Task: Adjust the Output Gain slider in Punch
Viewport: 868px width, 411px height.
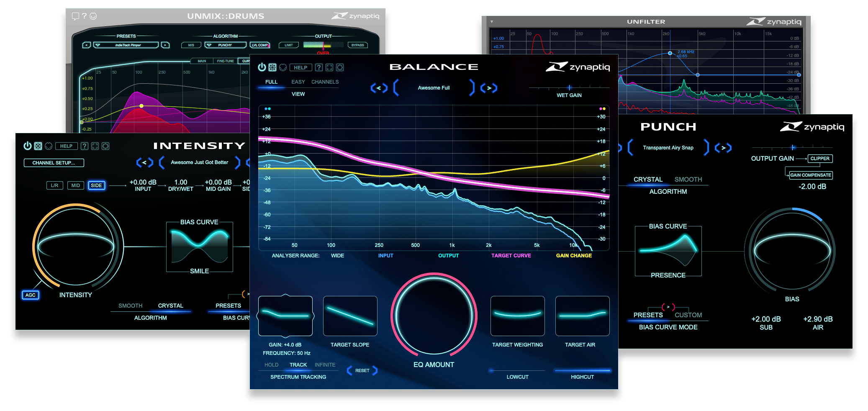Action: [x=792, y=147]
